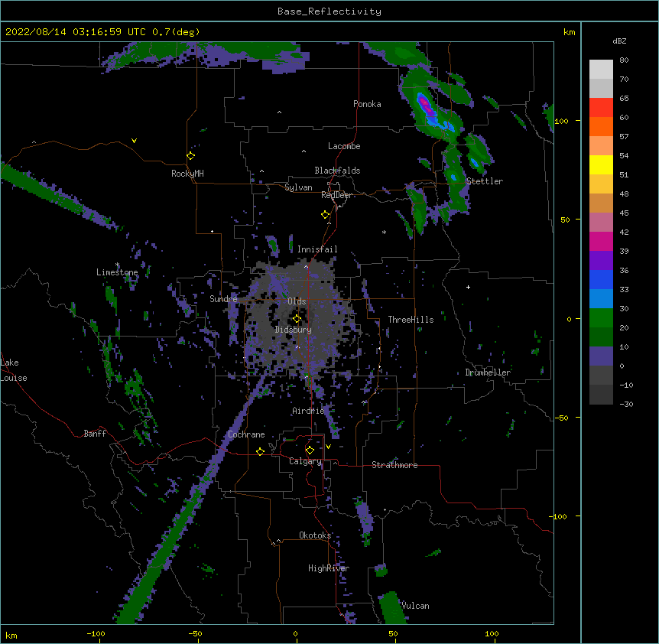This screenshot has height=644, width=659.
Task: Click the yellow diamond marker near RockyMH
Action: pyautogui.click(x=190, y=156)
